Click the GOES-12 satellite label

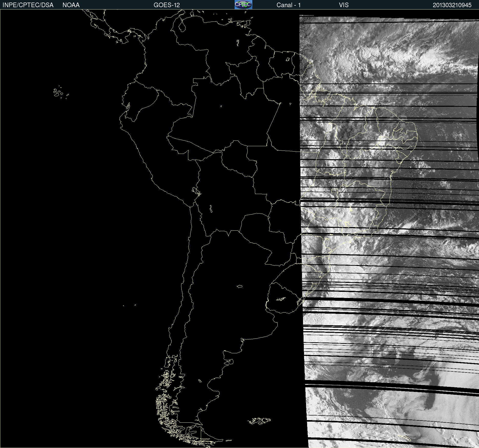[x=167, y=5]
